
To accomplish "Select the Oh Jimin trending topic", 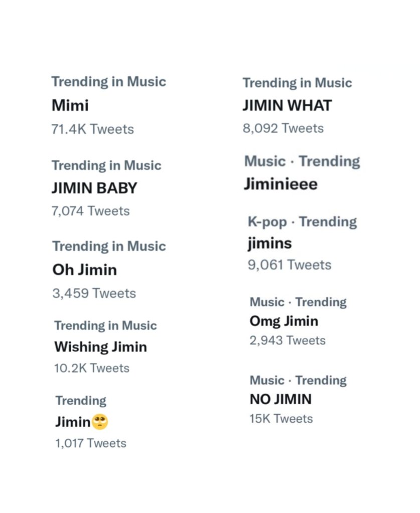I will pyautogui.click(x=84, y=270).
